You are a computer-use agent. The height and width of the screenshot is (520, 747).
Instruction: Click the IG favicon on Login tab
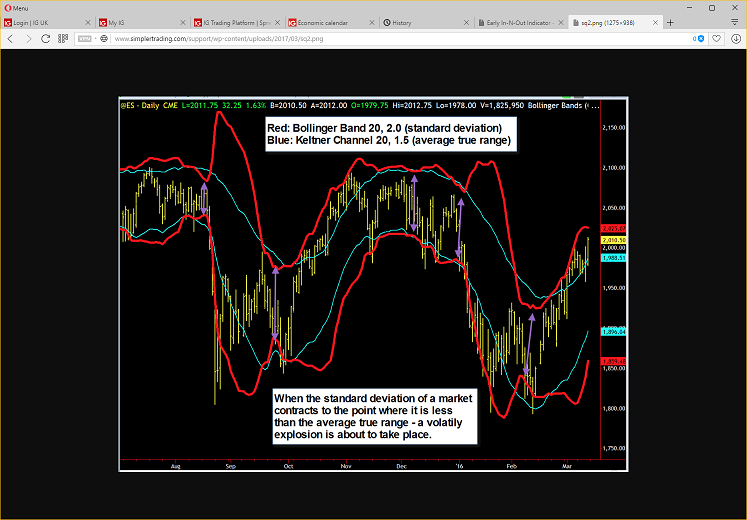[8, 22]
